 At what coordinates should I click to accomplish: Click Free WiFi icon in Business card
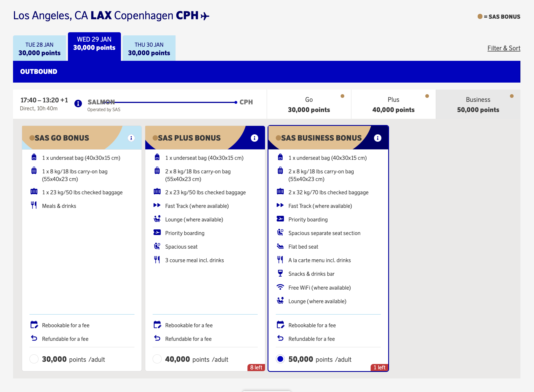click(x=280, y=287)
